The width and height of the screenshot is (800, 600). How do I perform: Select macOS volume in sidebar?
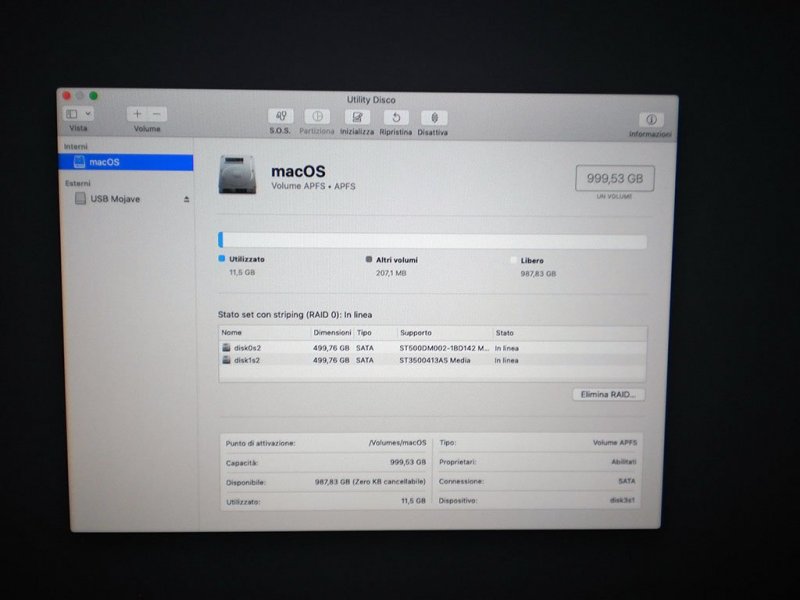click(x=126, y=162)
